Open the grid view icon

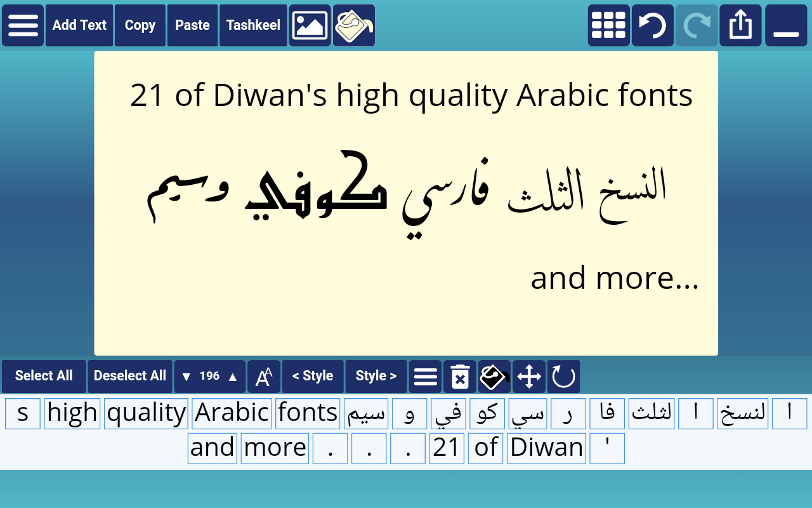click(608, 25)
